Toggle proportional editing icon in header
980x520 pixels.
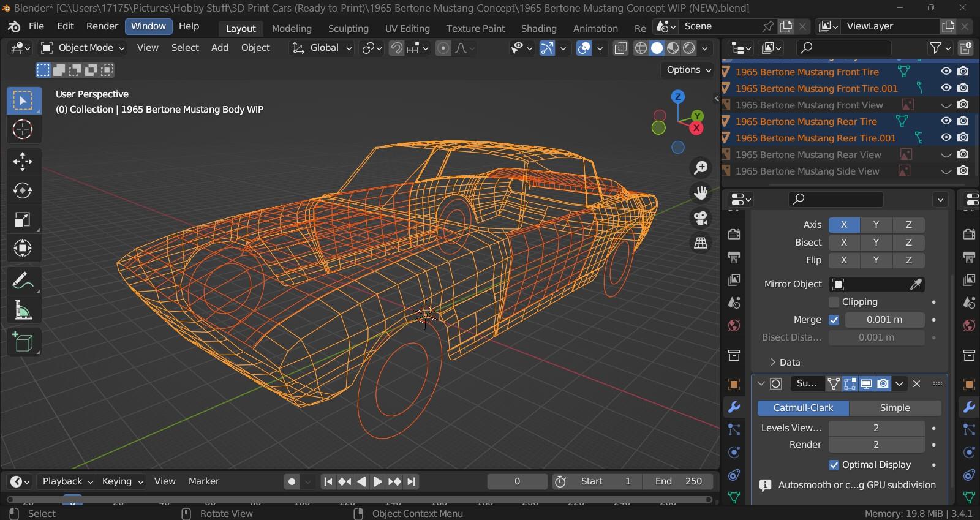coord(443,48)
